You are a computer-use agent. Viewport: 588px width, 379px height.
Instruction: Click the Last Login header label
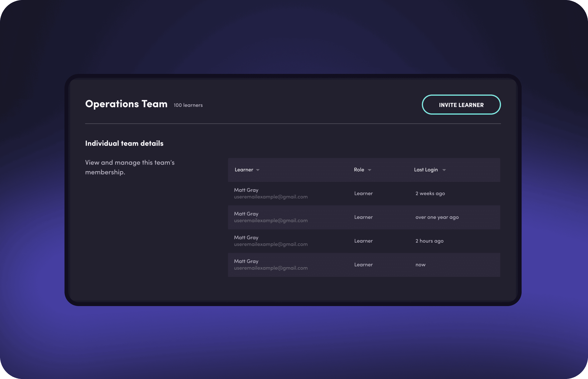(x=426, y=170)
